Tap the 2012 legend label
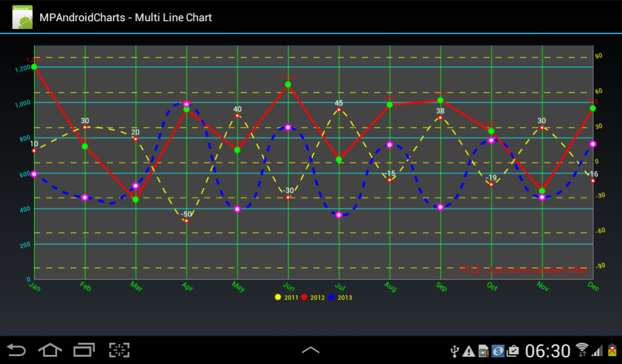The width and height of the screenshot is (622, 364). click(x=317, y=297)
